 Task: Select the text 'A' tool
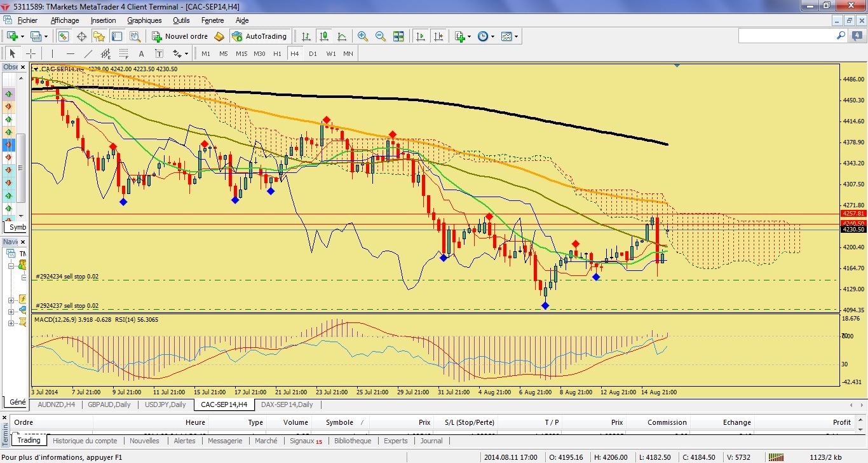pos(141,53)
